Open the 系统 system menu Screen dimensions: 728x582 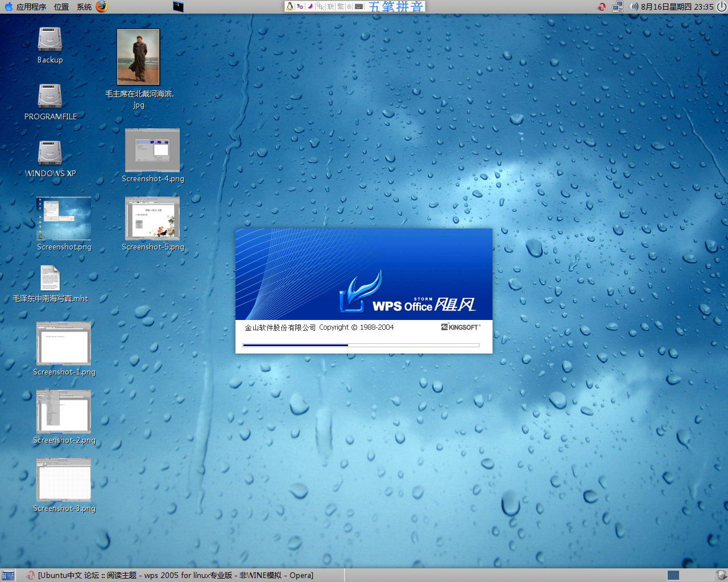tap(84, 7)
